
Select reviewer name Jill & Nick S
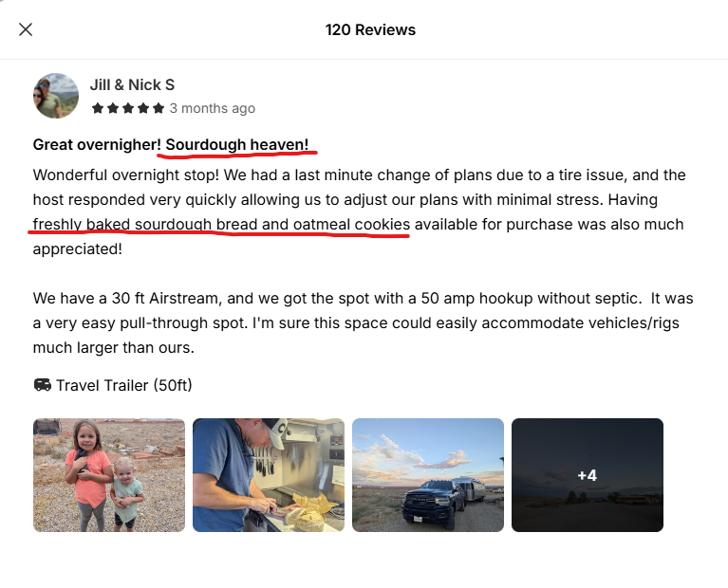[x=132, y=85]
